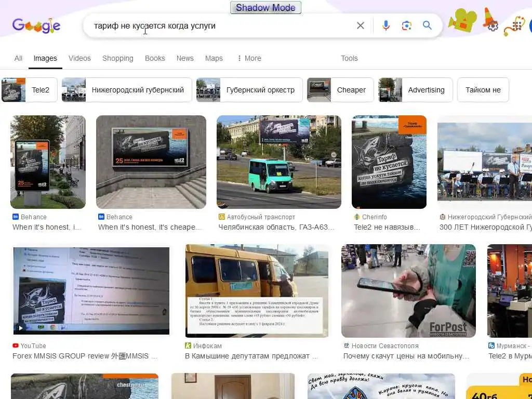Click the Мурманск source favicon
The height and width of the screenshot is (399, 532).
coord(491,345)
